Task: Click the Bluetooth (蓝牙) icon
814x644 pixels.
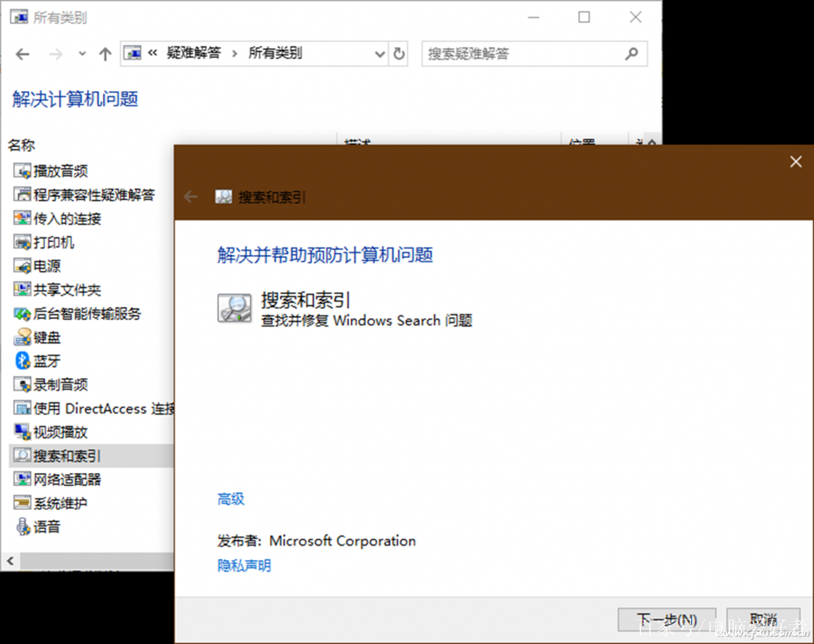Action: pos(23,361)
